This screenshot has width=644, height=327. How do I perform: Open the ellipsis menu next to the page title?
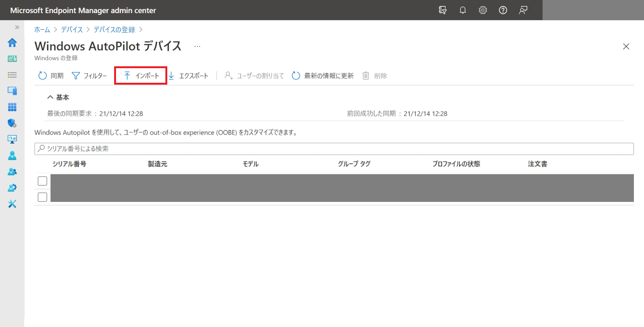pyautogui.click(x=197, y=46)
